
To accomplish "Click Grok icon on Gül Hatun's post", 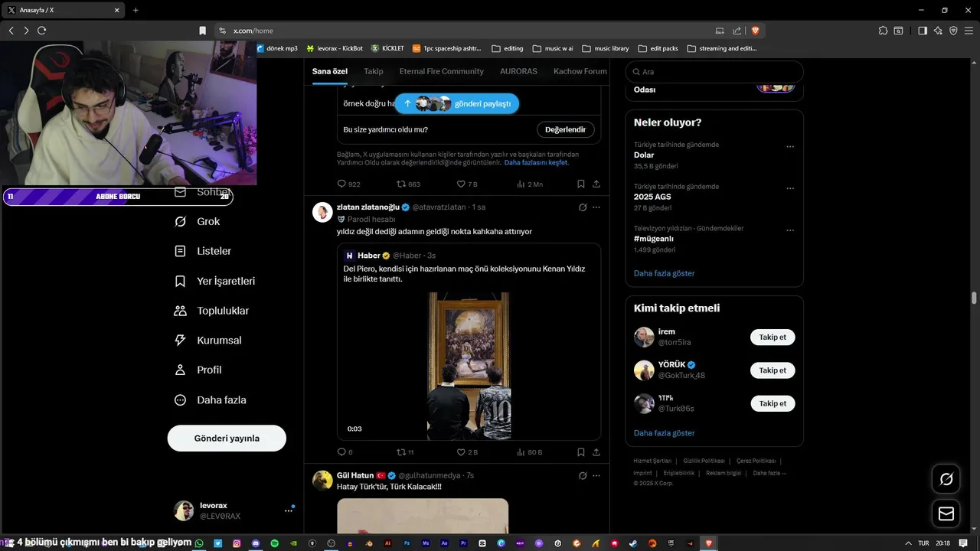I will (x=583, y=475).
